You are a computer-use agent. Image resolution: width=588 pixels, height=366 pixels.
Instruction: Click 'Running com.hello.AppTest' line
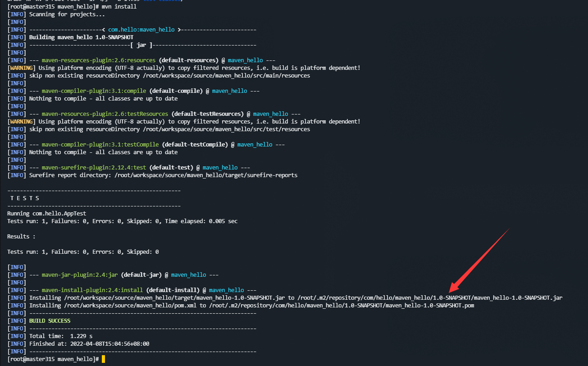(x=46, y=214)
